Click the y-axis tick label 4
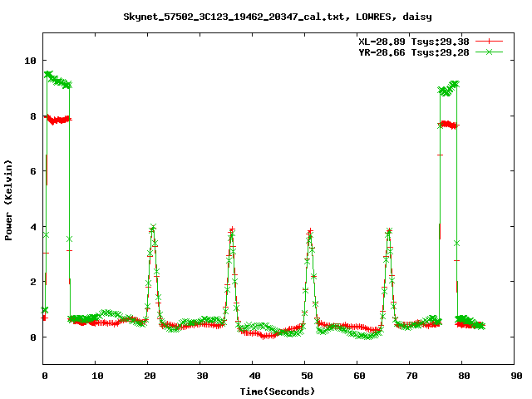This screenshot has height=399, width=532. tap(33, 227)
